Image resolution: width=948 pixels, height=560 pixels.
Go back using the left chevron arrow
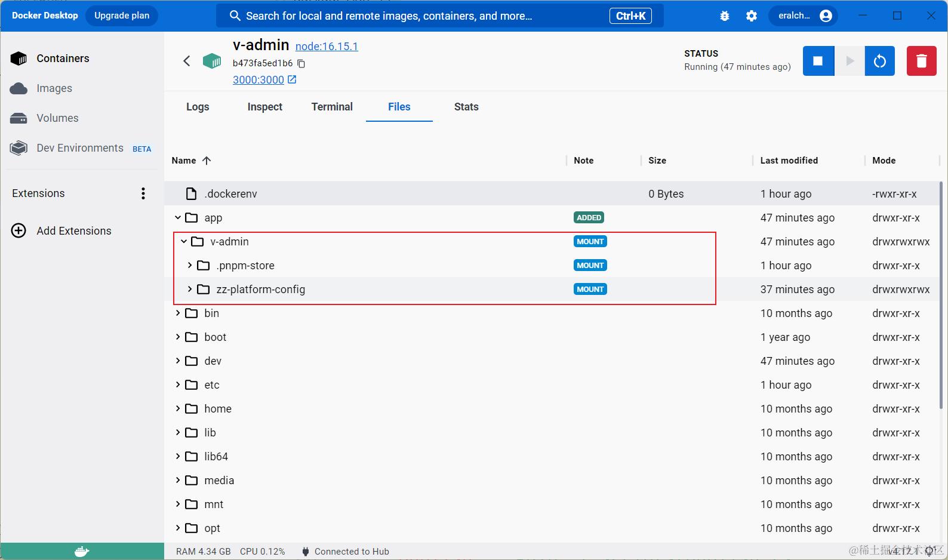pyautogui.click(x=187, y=61)
